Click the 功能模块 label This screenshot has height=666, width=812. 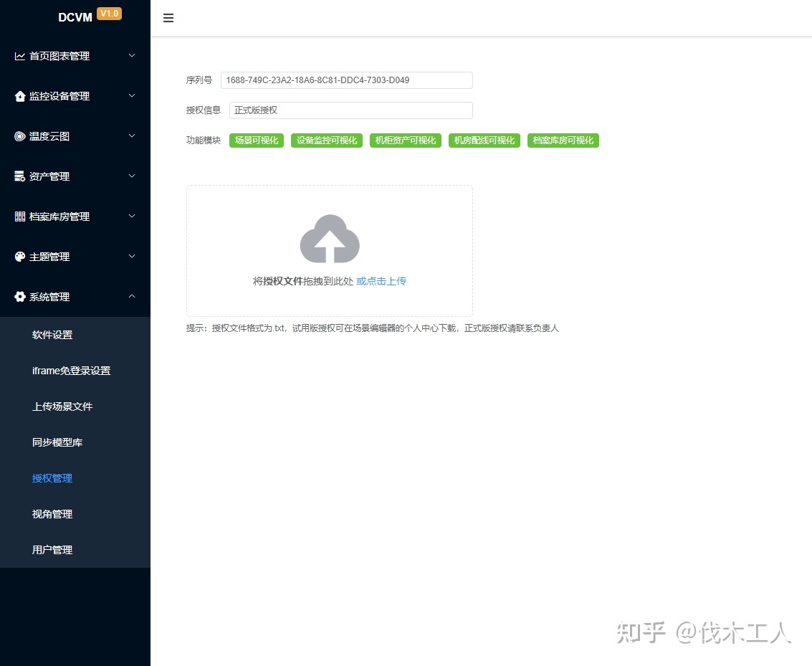click(x=203, y=141)
